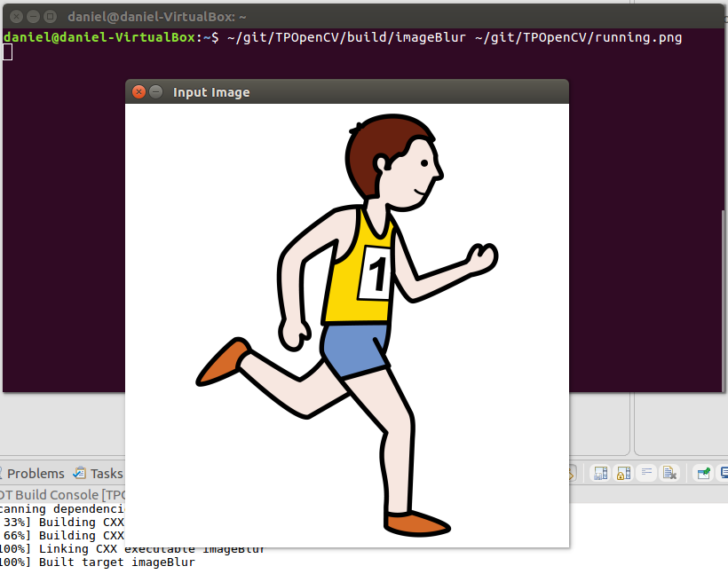Click the Copy Build Log save icon
Viewport: 728px width, 574px height.
point(601,473)
